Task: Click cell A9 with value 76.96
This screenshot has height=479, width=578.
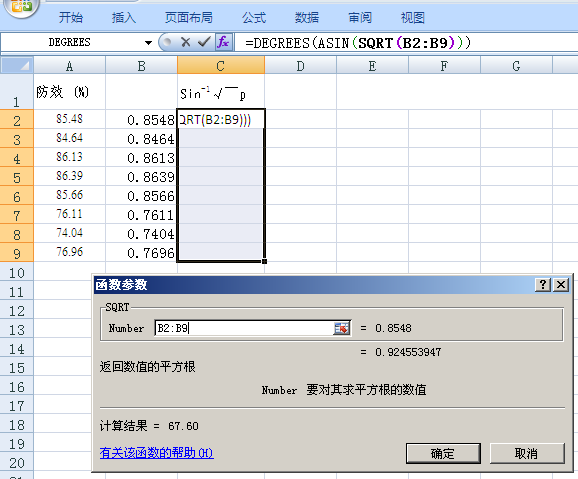Action: click(x=69, y=252)
